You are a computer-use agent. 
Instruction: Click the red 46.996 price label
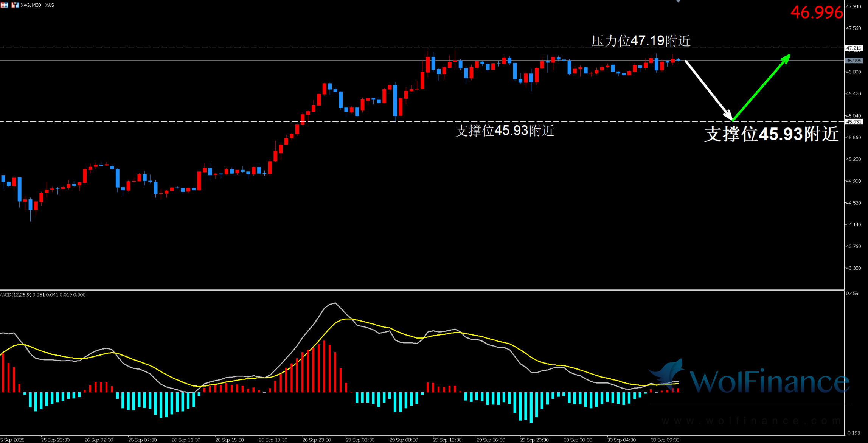point(816,12)
